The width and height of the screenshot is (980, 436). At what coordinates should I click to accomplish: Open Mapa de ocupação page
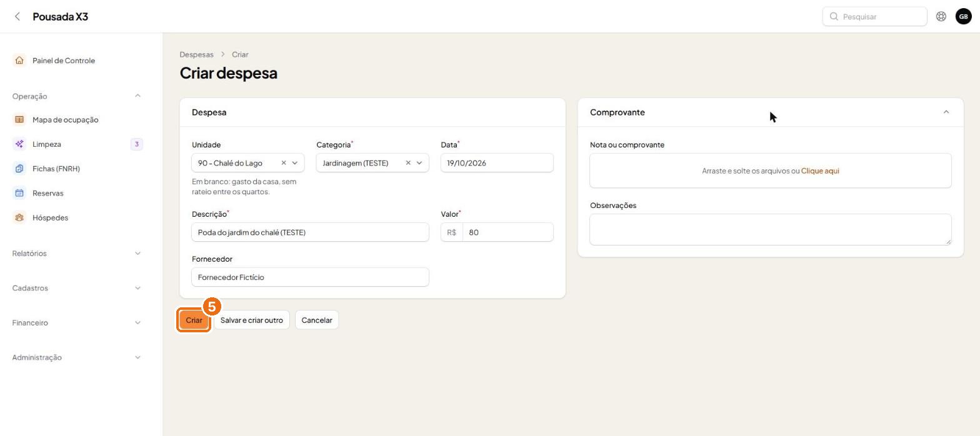[x=65, y=119]
